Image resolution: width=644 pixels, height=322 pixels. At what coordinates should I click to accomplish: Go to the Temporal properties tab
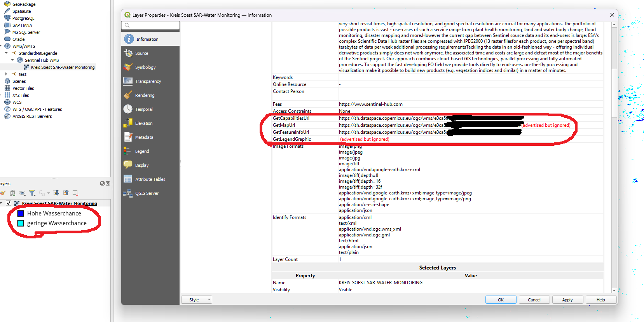tap(144, 109)
